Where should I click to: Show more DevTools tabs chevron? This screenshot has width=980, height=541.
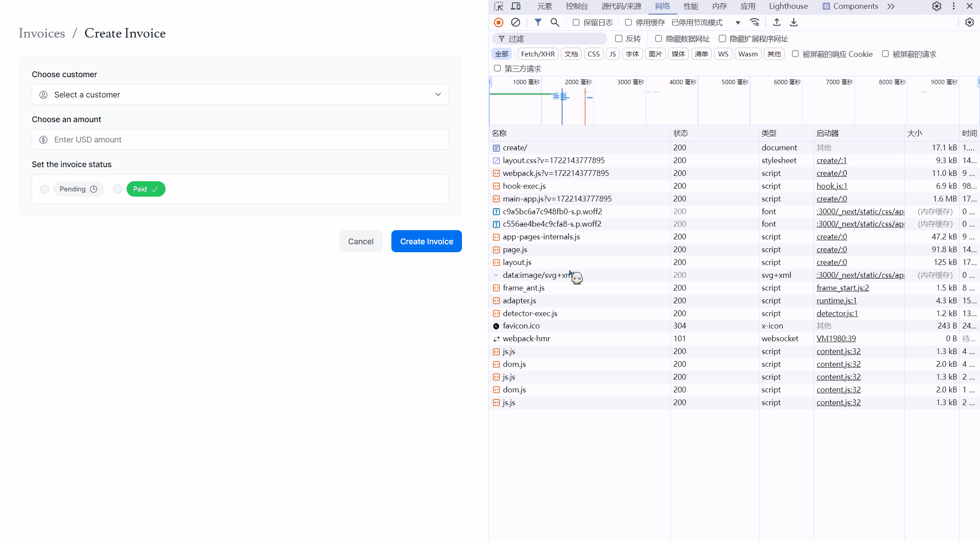click(891, 6)
